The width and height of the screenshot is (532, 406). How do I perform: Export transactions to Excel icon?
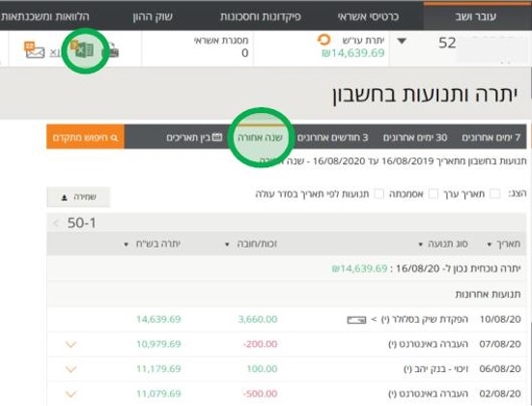click(x=84, y=50)
